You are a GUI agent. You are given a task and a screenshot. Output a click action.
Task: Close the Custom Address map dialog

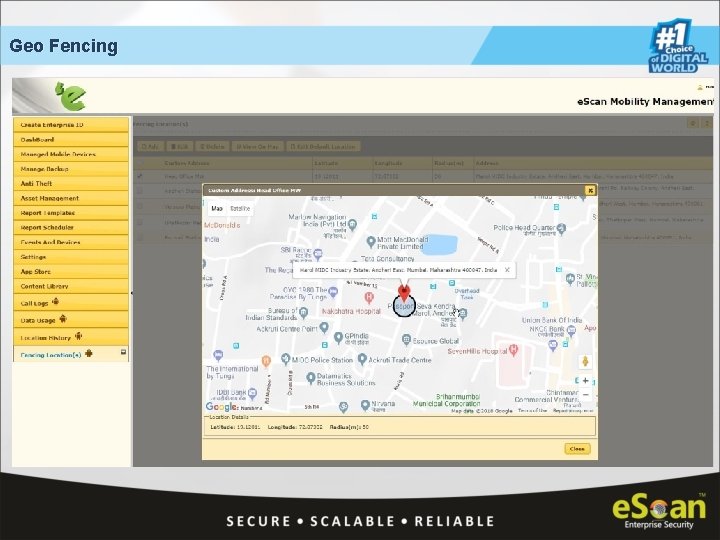(x=590, y=190)
